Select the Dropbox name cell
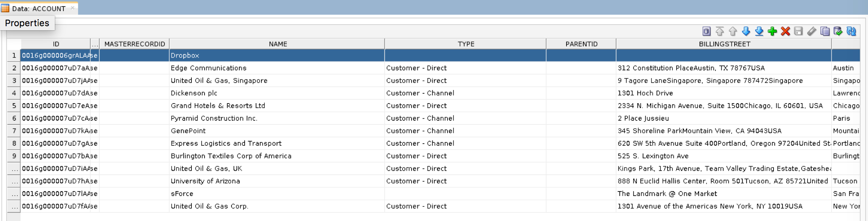Viewport: 868px width, 221px height. (277, 56)
